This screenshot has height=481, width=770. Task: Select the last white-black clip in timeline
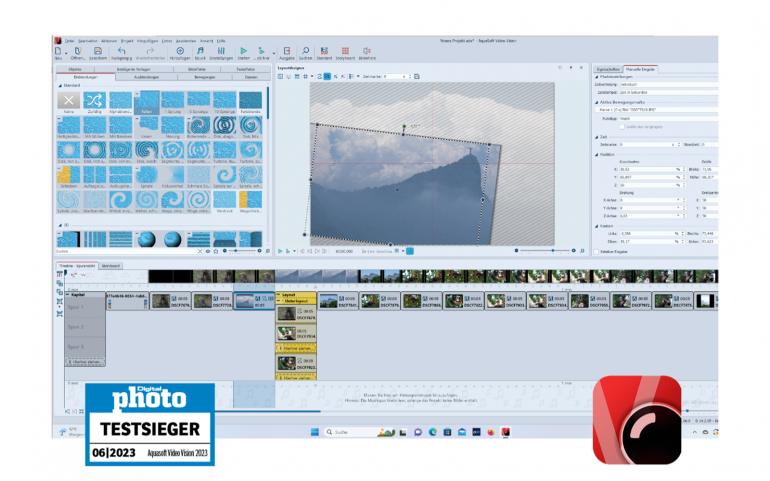707,301
